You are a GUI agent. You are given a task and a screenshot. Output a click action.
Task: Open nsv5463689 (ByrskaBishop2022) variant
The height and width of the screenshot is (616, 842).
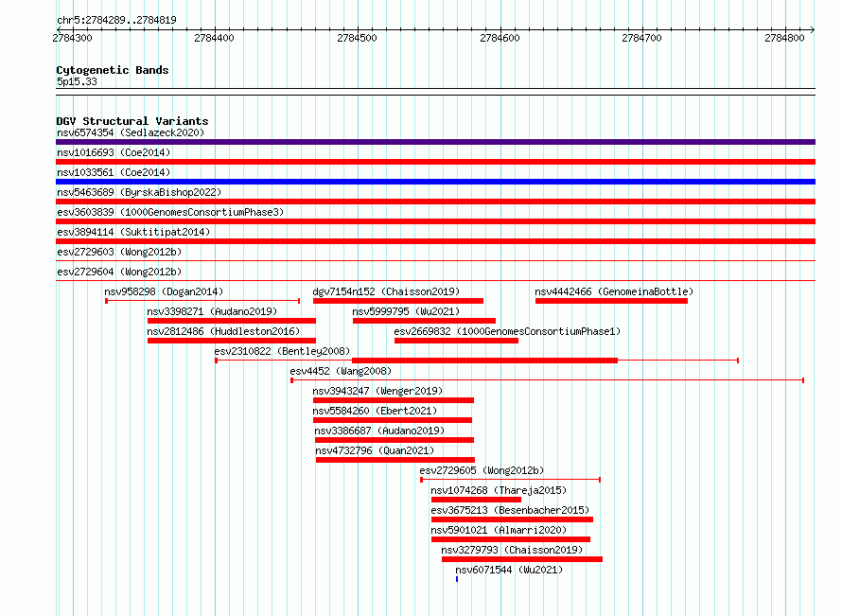(139, 192)
